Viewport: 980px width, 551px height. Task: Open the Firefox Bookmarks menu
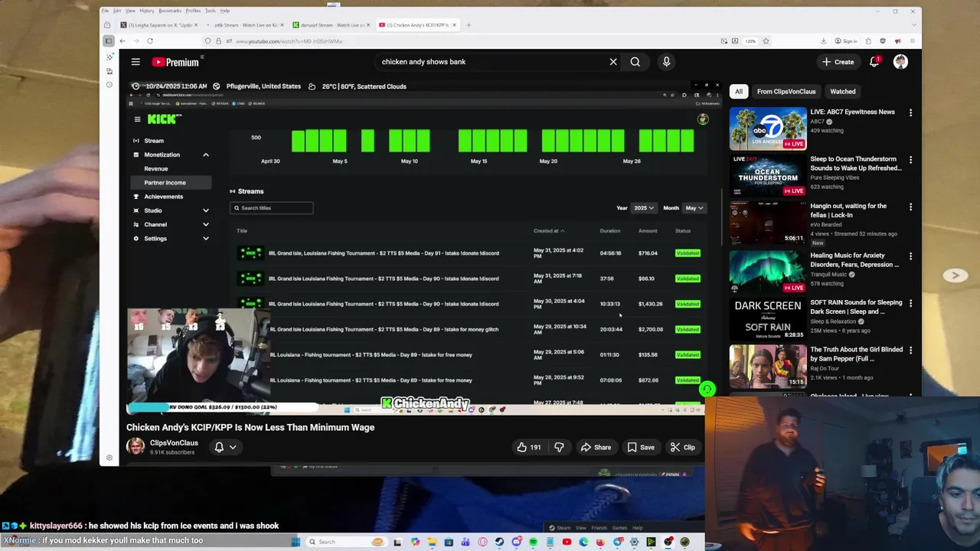(170, 11)
